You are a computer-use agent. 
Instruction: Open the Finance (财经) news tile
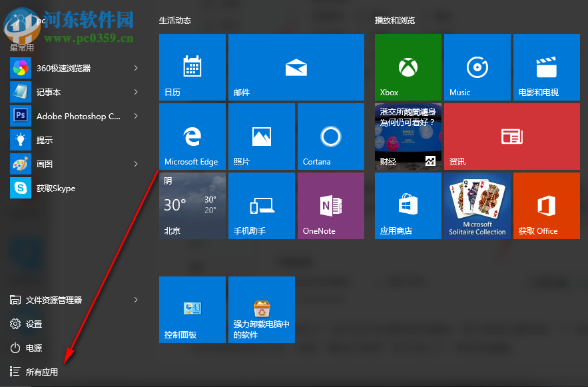pos(408,137)
